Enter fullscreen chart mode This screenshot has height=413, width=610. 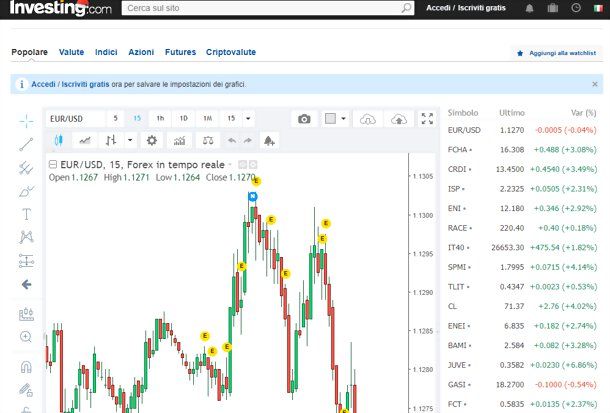[427, 119]
